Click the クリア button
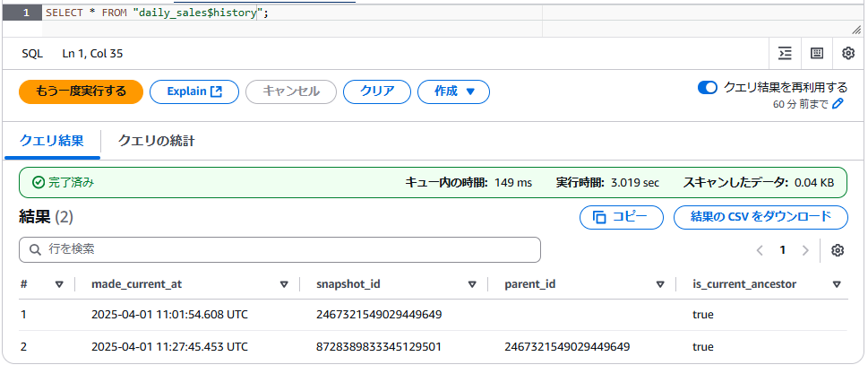 (377, 92)
